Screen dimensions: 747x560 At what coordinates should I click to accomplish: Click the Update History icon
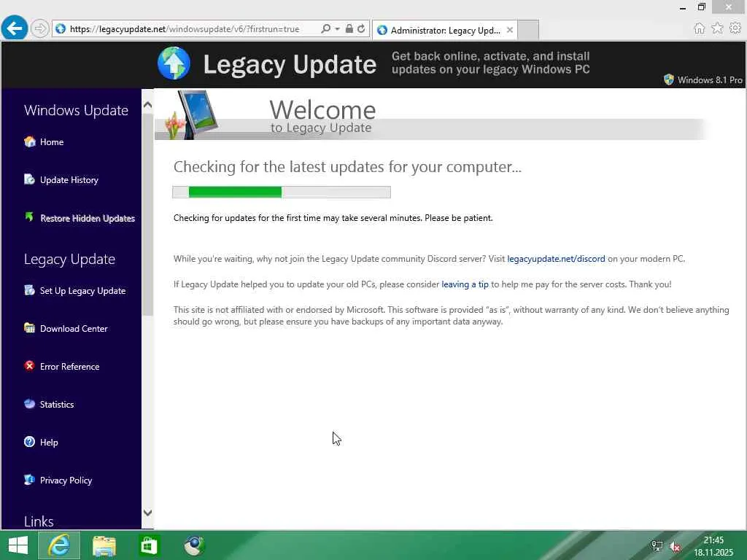(x=29, y=179)
